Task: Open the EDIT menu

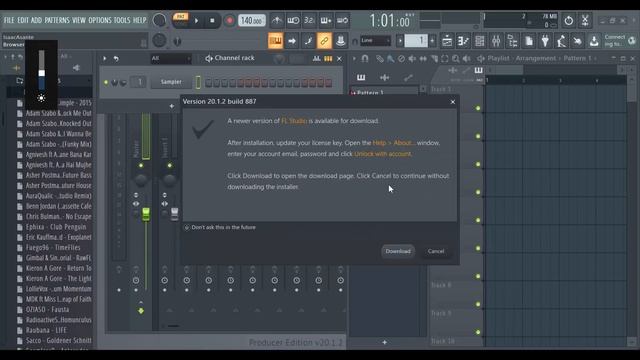Action: pyautogui.click(x=23, y=20)
